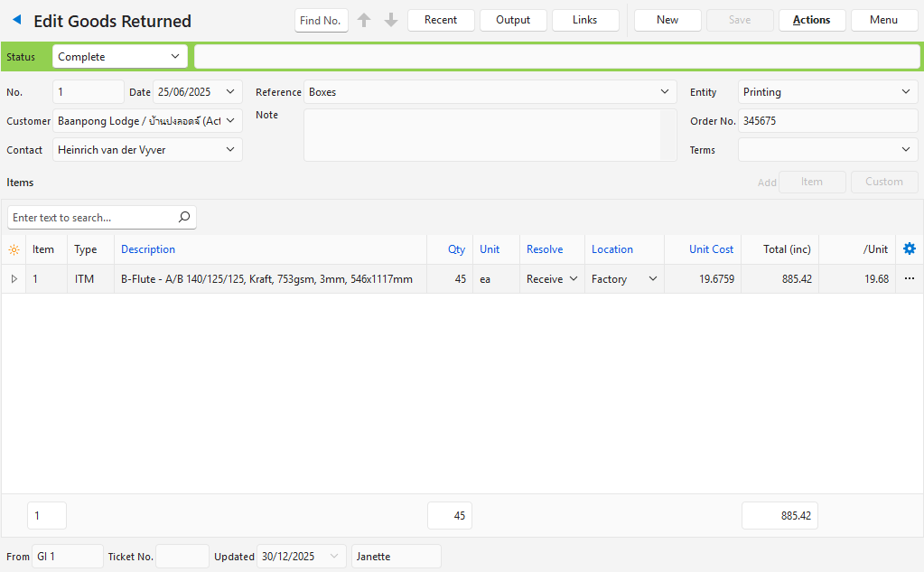This screenshot has height=572, width=924.
Task: Expand item row 1 with triangle
Action: [14, 279]
